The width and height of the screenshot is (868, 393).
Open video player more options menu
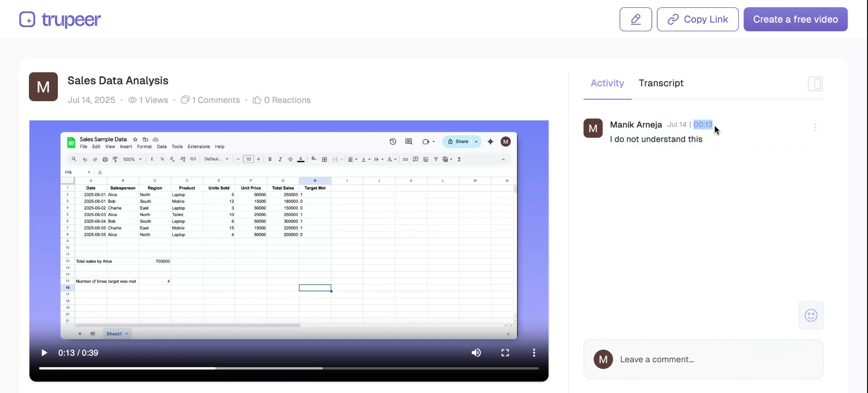[534, 353]
